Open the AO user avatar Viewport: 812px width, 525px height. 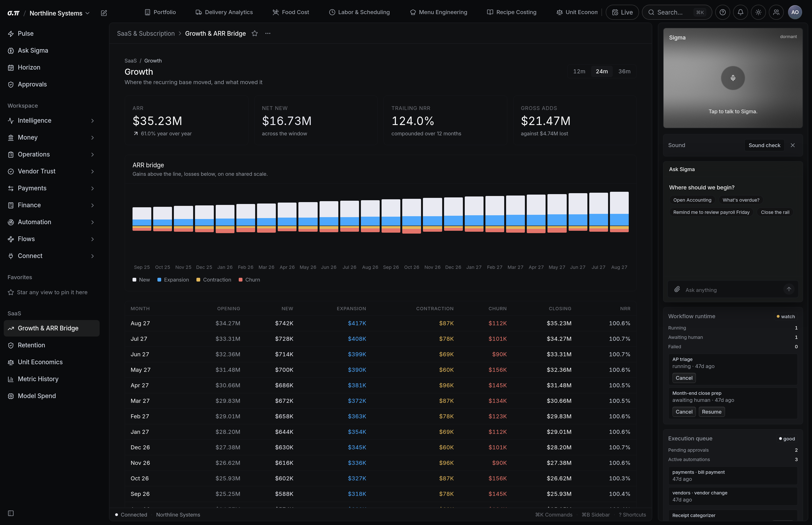(795, 12)
